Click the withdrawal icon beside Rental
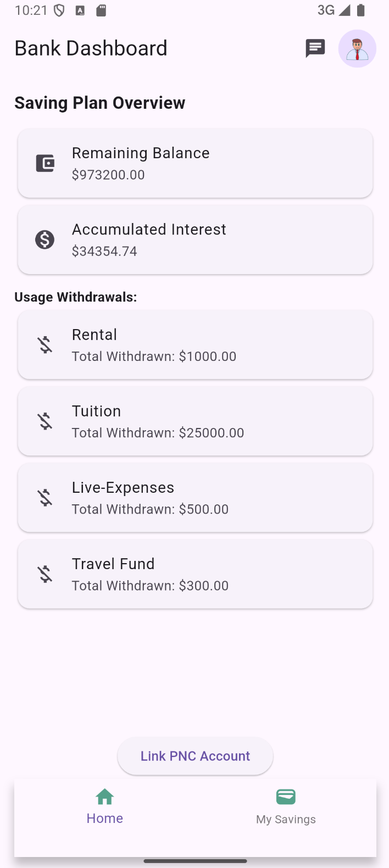389x868 pixels. 45,344
